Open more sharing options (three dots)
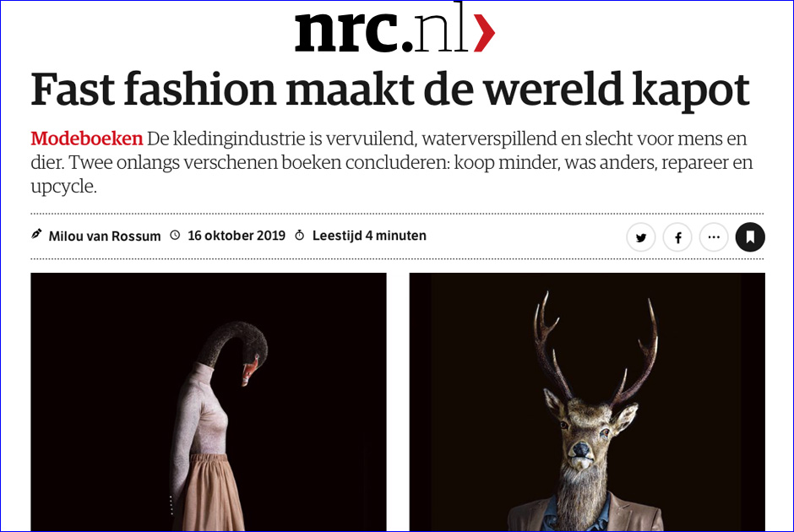 point(714,237)
